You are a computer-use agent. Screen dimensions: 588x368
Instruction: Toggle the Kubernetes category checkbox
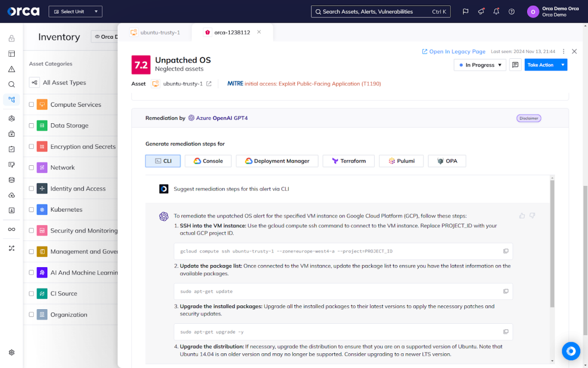tap(32, 209)
